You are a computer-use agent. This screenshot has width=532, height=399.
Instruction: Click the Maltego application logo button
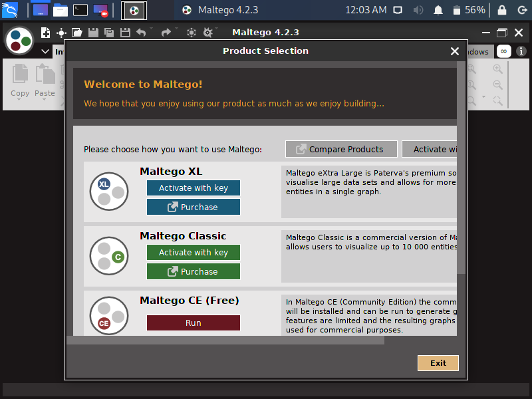coord(19,41)
